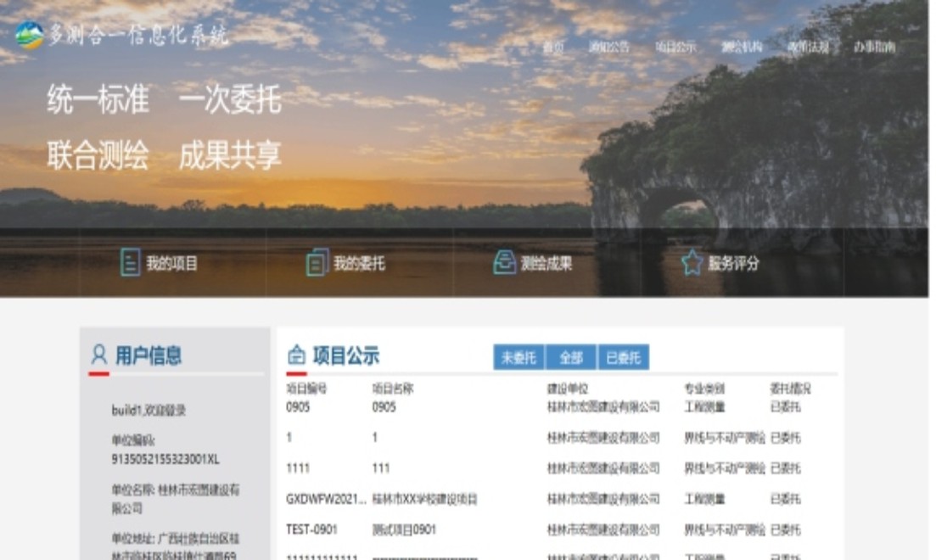Filter projects by 未委托 tab

click(x=518, y=358)
